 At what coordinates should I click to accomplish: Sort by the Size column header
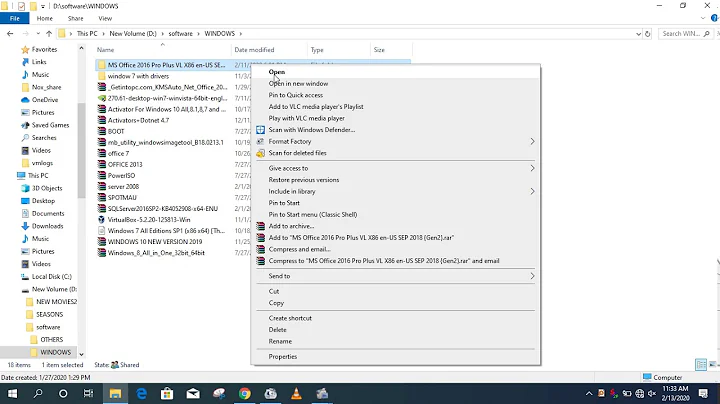[379, 50]
